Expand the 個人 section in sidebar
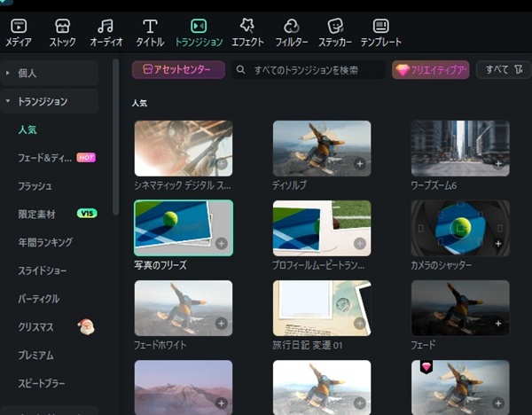 (x=8, y=73)
